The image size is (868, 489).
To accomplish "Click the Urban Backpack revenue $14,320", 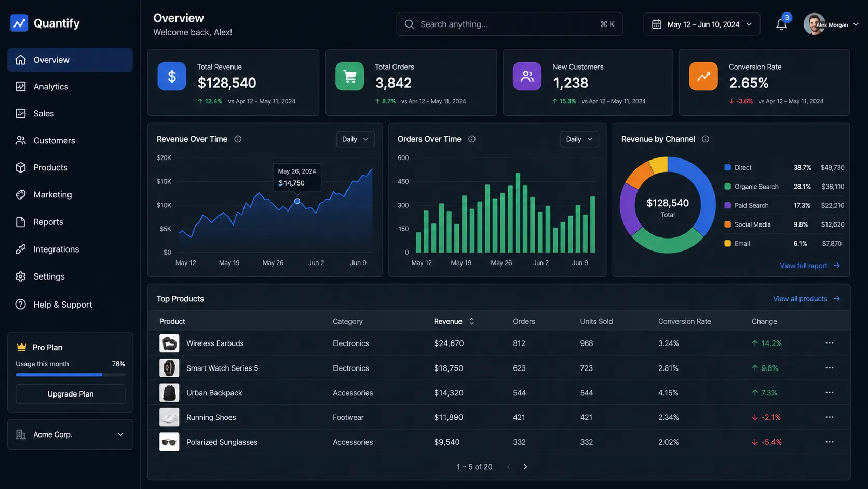I will tap(449, 392).
